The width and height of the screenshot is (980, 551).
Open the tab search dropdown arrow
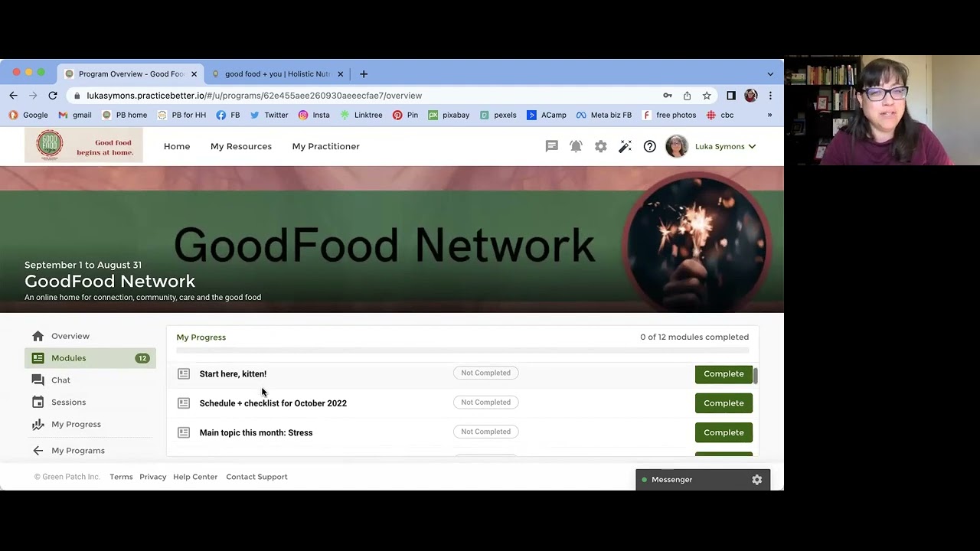point(770,74)
